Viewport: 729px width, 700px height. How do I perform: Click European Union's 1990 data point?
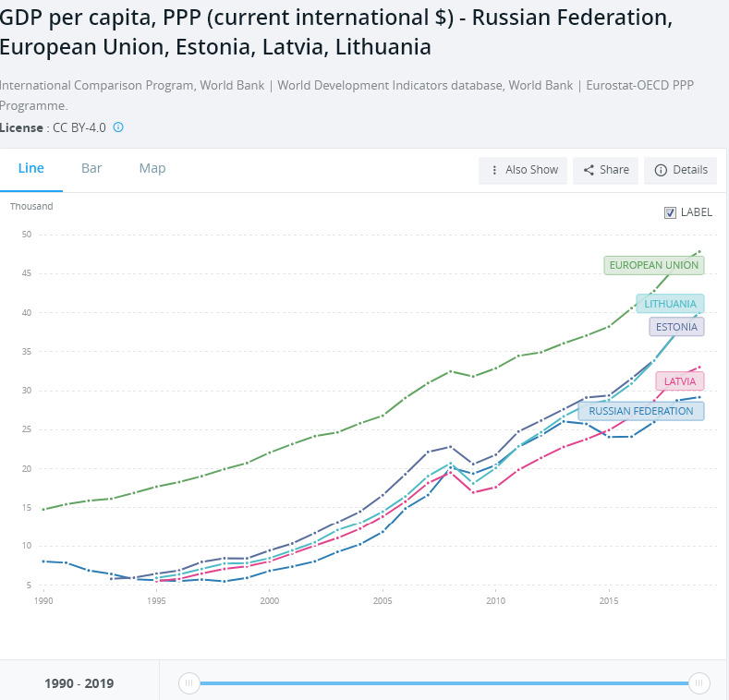click(x=43, y=510)
